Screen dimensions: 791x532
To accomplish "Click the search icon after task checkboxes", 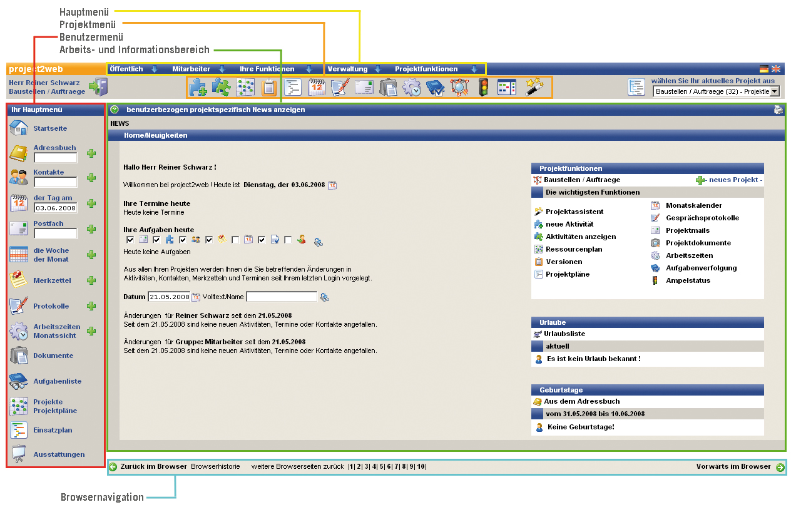I will (x=319, y=241).
